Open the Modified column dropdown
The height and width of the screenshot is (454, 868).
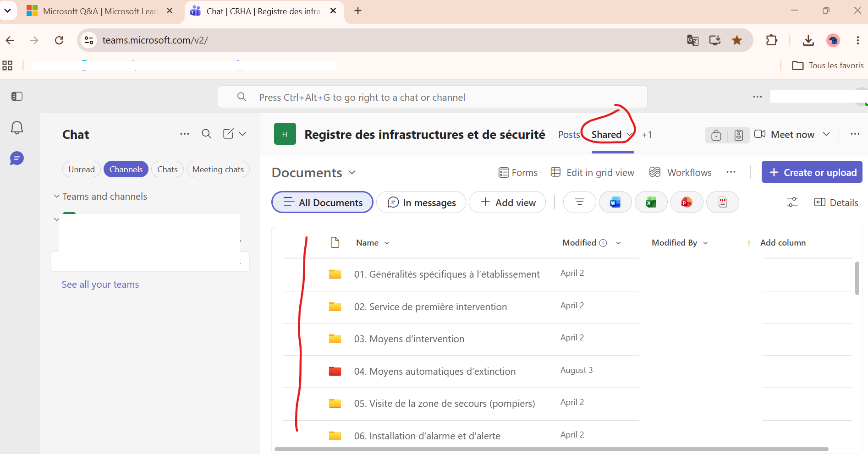618,243
